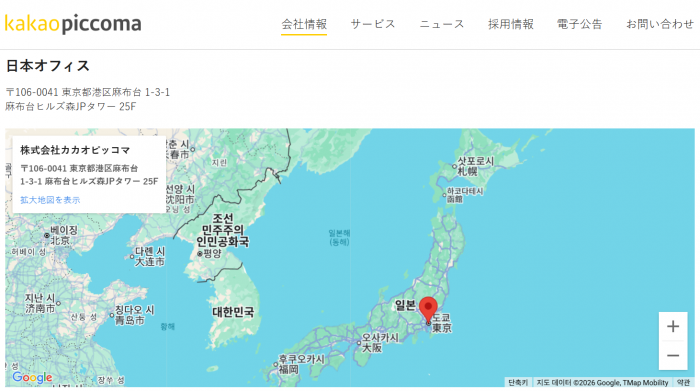The image size is (700, 391).
Task: Open the 약관 terms link
Action: (683, 383)
